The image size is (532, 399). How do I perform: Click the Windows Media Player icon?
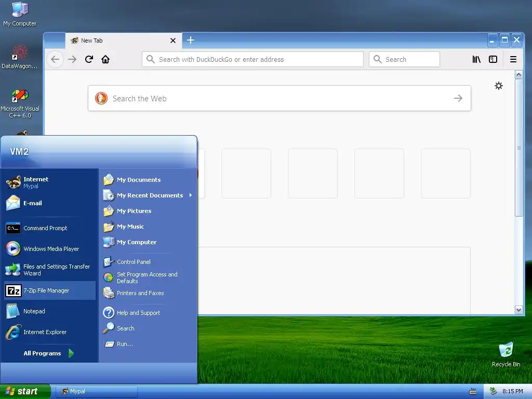pyautogui.click(x=13, y=249)
